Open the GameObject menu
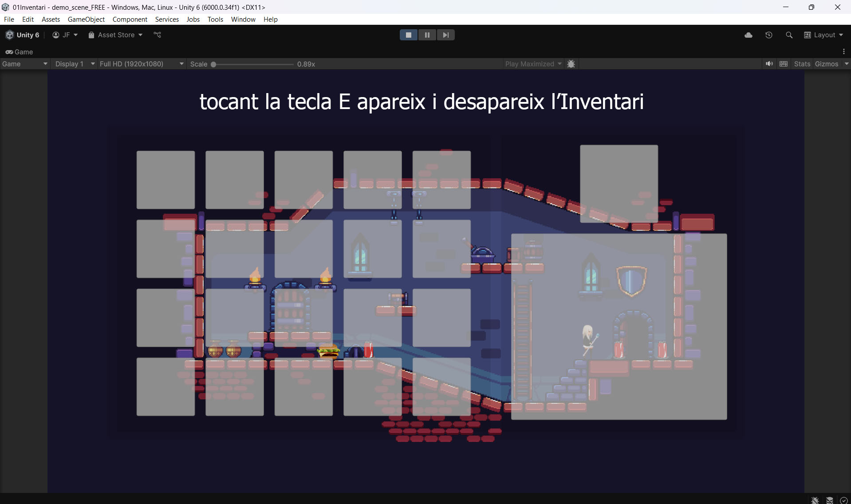 point(86,19)
